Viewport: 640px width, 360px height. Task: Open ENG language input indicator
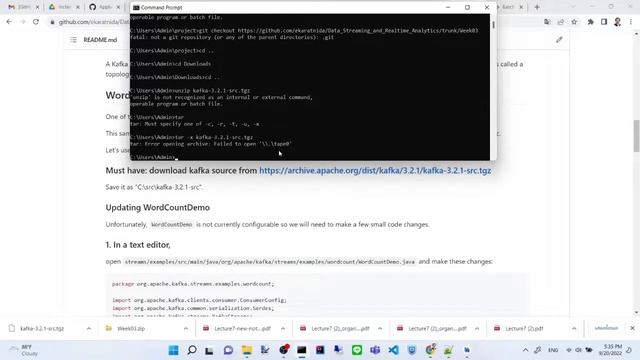point(553,350)
